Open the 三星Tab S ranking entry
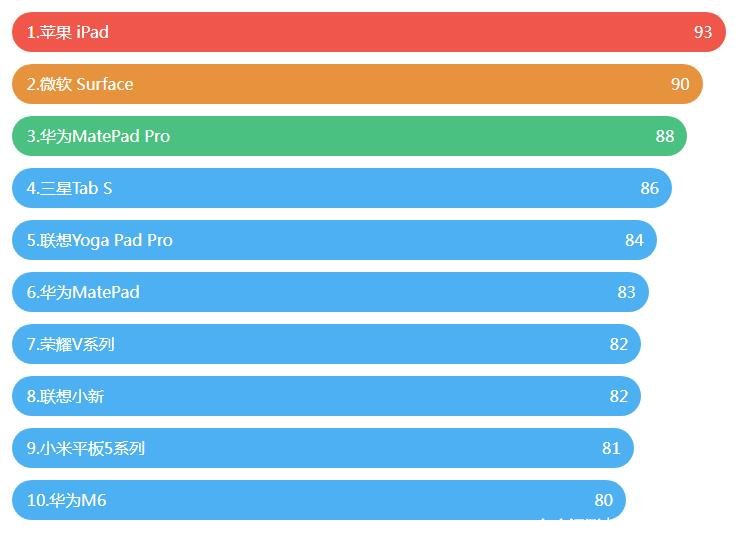 click(70, 188)
